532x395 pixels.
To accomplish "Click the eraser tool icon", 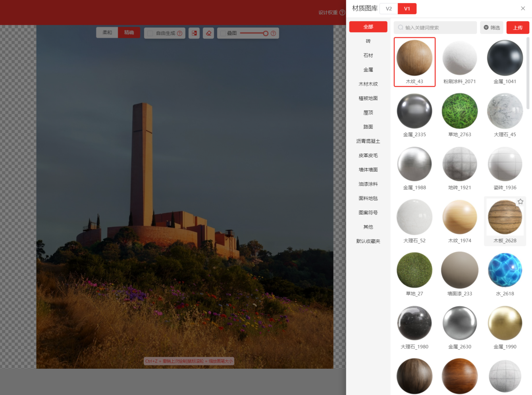I will 208,33.
